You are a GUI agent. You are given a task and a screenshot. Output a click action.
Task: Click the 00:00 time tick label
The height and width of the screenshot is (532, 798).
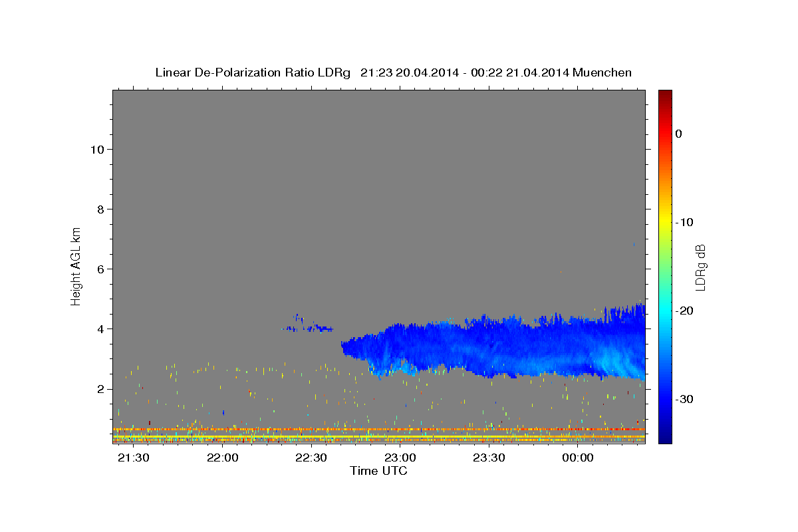click(578, 458)
